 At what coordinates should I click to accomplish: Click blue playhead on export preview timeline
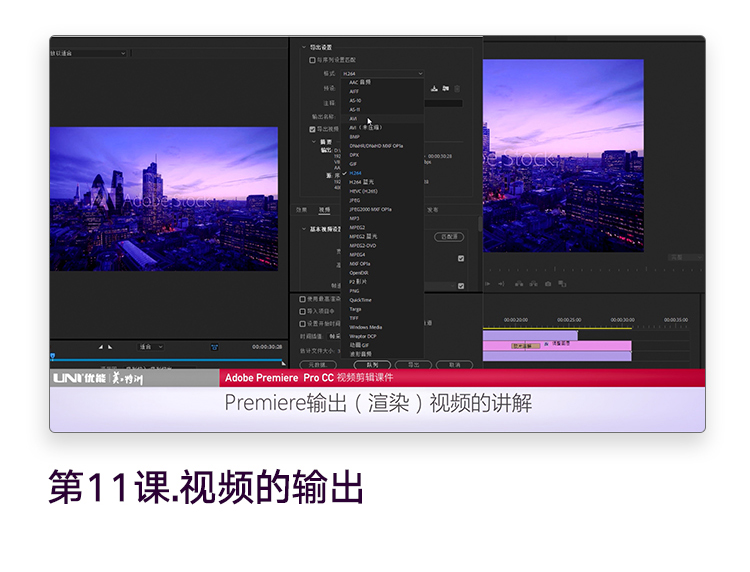point(53,356)
